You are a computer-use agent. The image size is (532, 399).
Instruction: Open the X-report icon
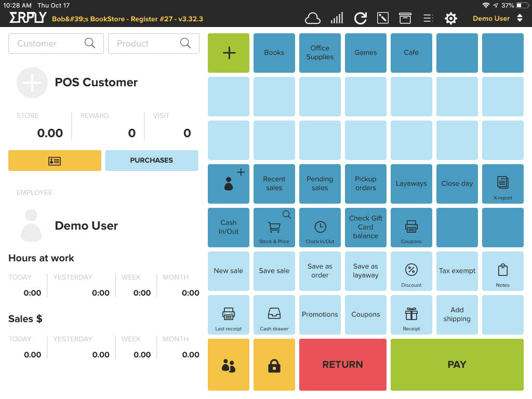click(x=502, y=183)
